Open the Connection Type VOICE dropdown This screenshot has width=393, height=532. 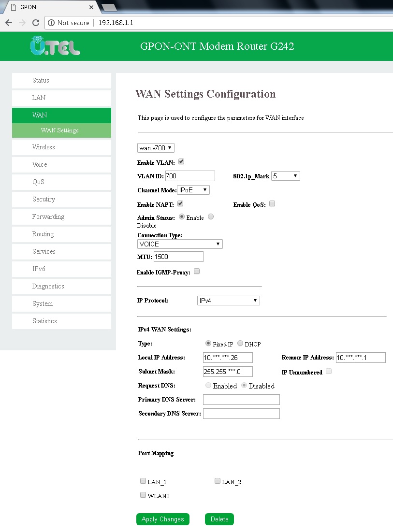point(180,244)
